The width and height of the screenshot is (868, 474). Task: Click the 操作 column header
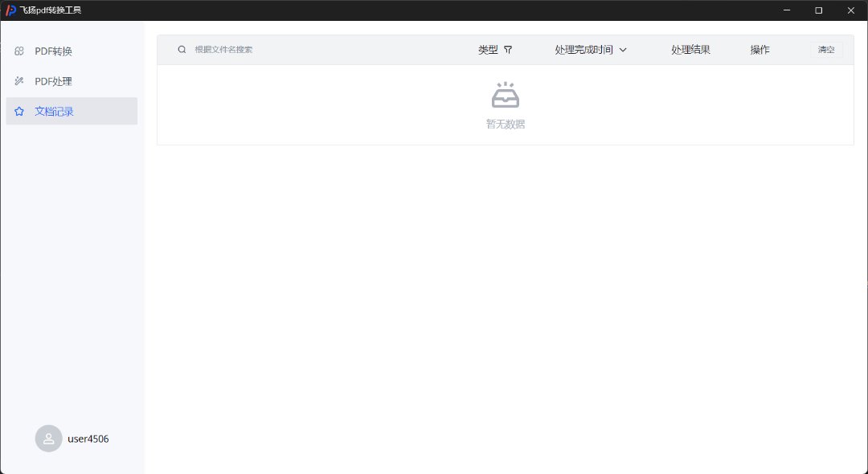coord(759,50)
